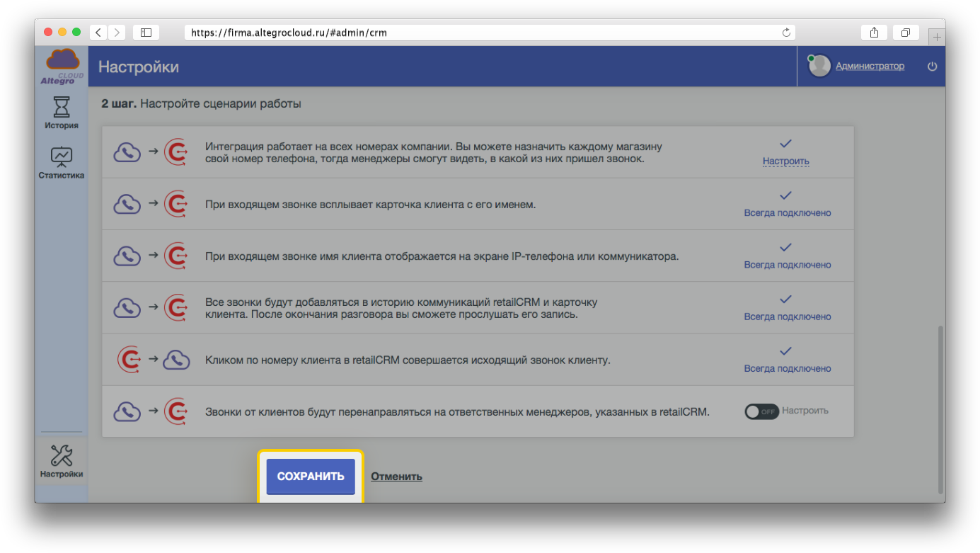980x553 pixels.
Task: Click the Safari share icon
Action: click(x=874, y=33)
